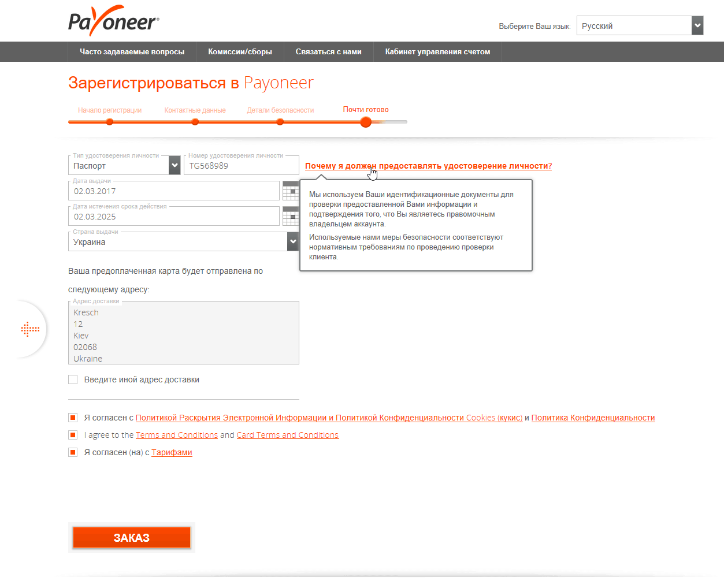Click the orange dotted arrow side widget
Viewport: 724px width, 588px height.
click(30, 329)
